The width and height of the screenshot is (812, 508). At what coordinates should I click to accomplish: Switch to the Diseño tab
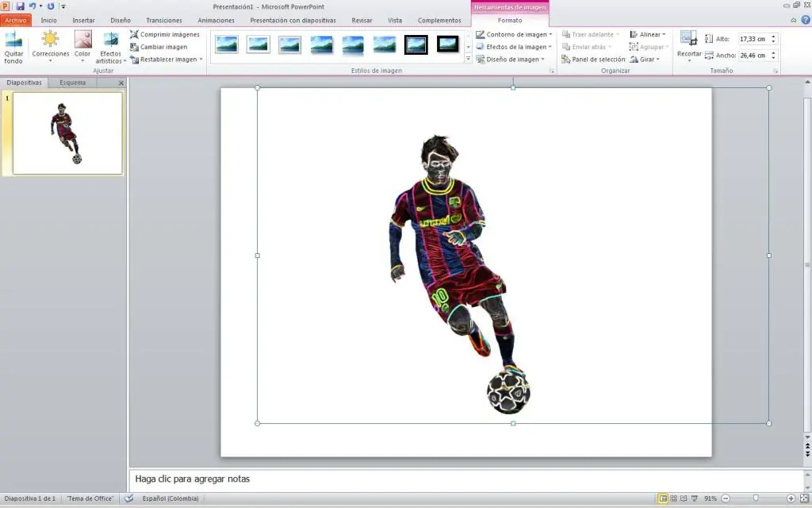click(x=121, y=20)
